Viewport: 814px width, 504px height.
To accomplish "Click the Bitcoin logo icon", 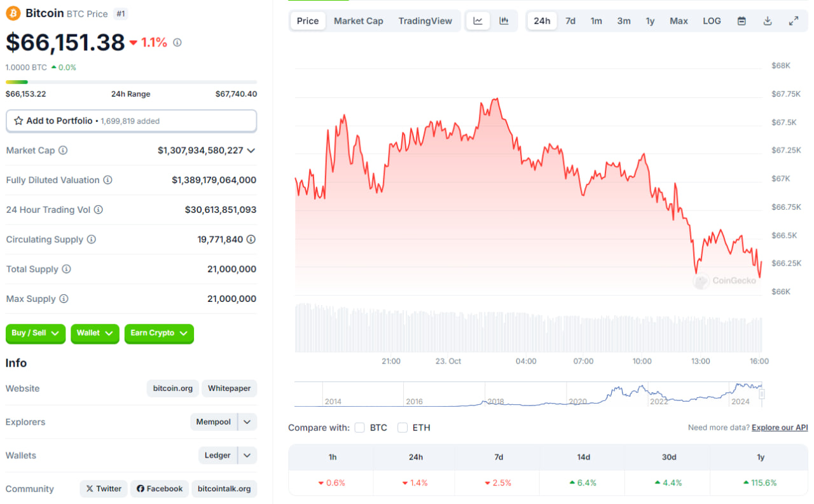I will pyautogui.click(x=13, y=13).
